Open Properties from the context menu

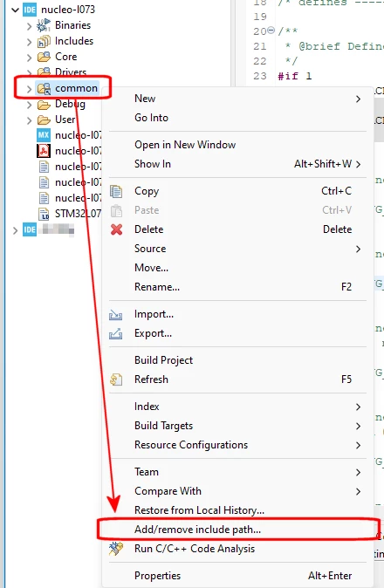click(x=237, y=576)
